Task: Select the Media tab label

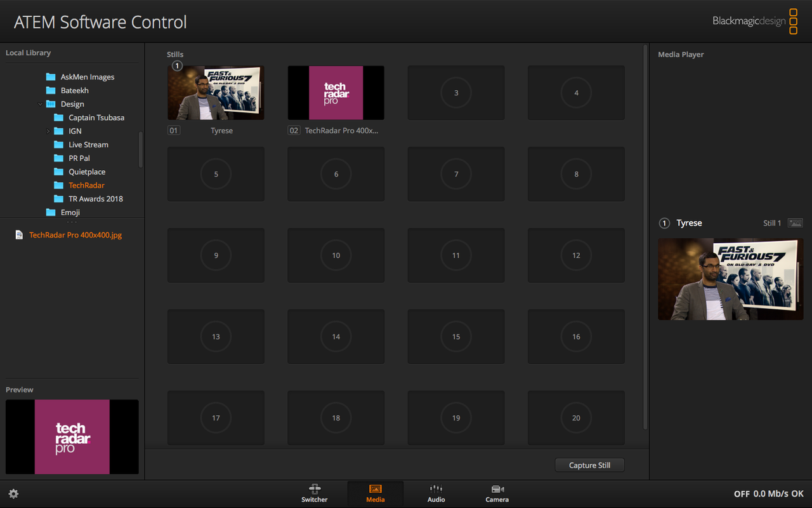Action: (x=376, y=500)
